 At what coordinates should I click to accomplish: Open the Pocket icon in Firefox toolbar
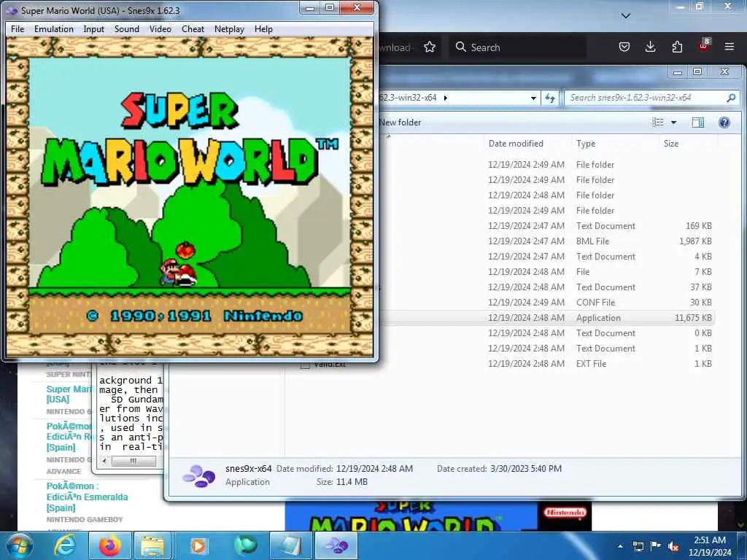coord(624,47)
